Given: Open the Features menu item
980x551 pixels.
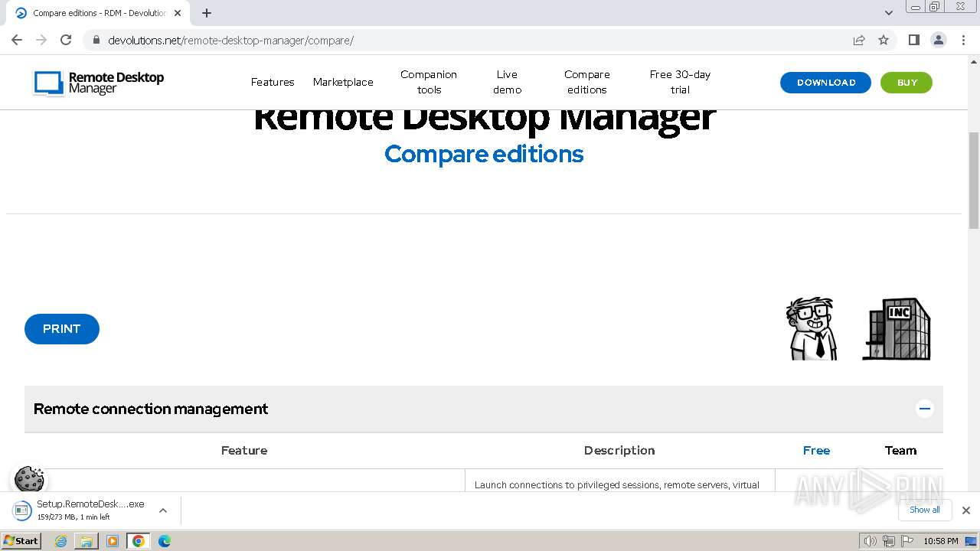Looking at the screenshot, I should [x=273, y=82].
